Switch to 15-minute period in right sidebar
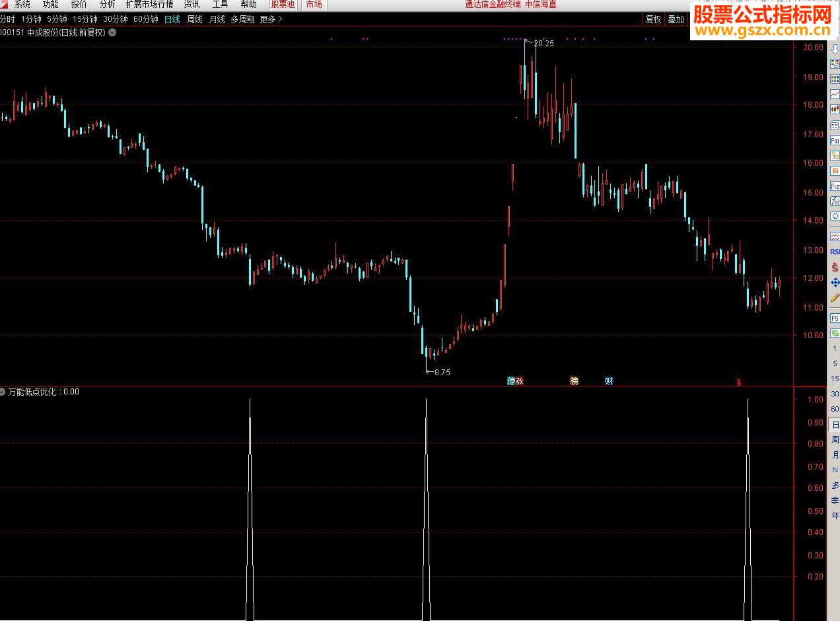The width and height of the screenshot is (840, 621). click(835, 379)
